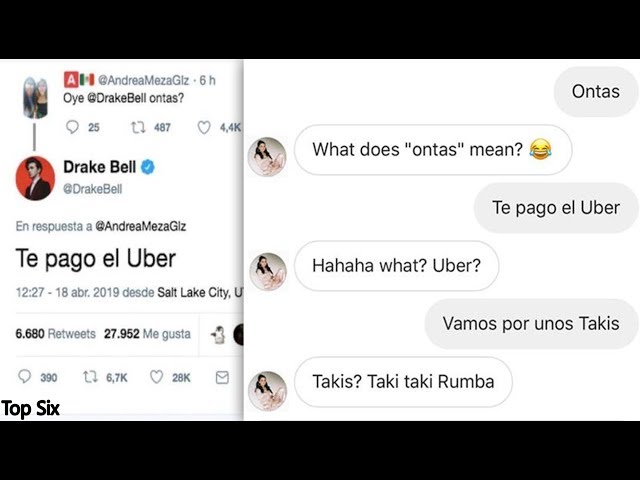Screen dimensions: 640x480
Task: View the 27.952 Me gusta list
Action: coord(147,334)
